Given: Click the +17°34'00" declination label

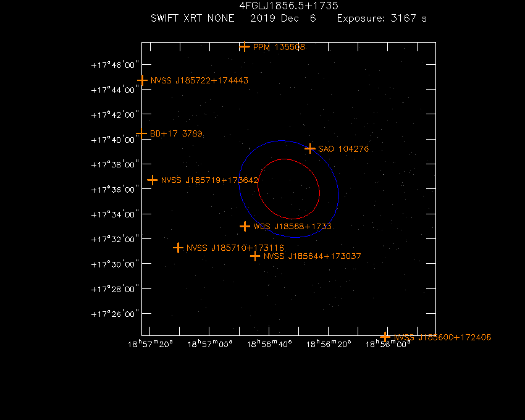Looking at the screenshot, I should 115,215.
